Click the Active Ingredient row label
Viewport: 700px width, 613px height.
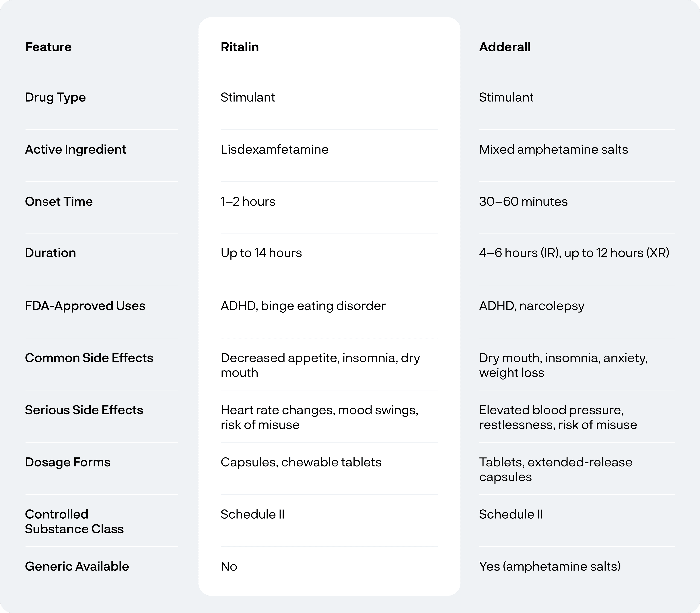coord(76,149)
